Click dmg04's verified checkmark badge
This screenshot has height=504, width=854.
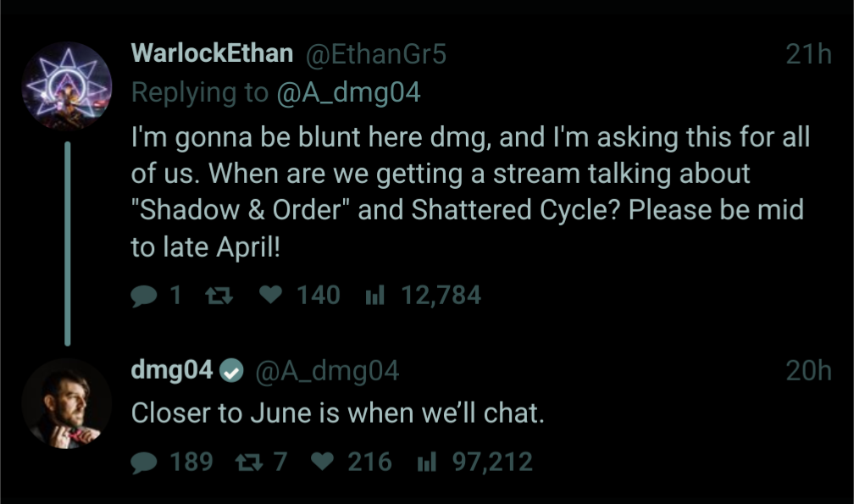(231, 371)
